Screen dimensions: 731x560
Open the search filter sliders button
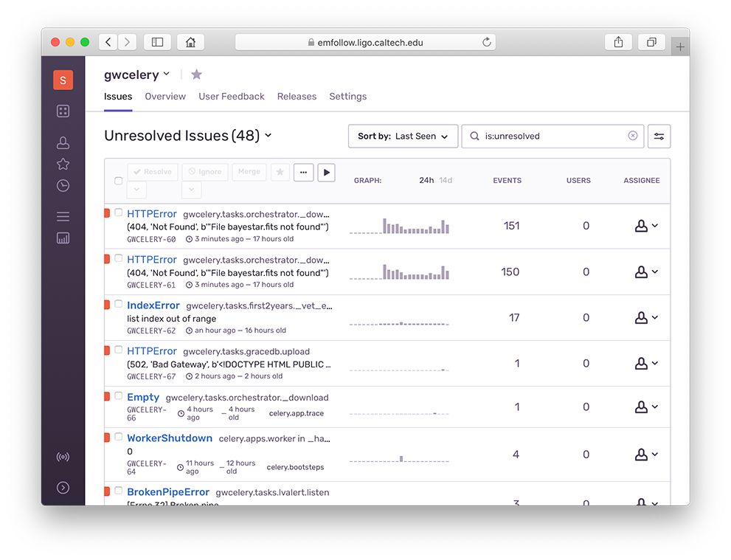pos(659,136)
